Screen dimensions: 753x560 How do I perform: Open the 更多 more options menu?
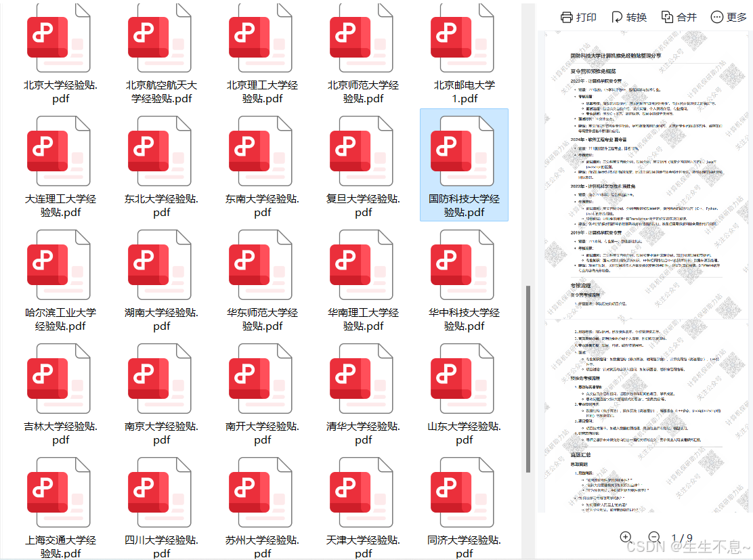[729, 18]
